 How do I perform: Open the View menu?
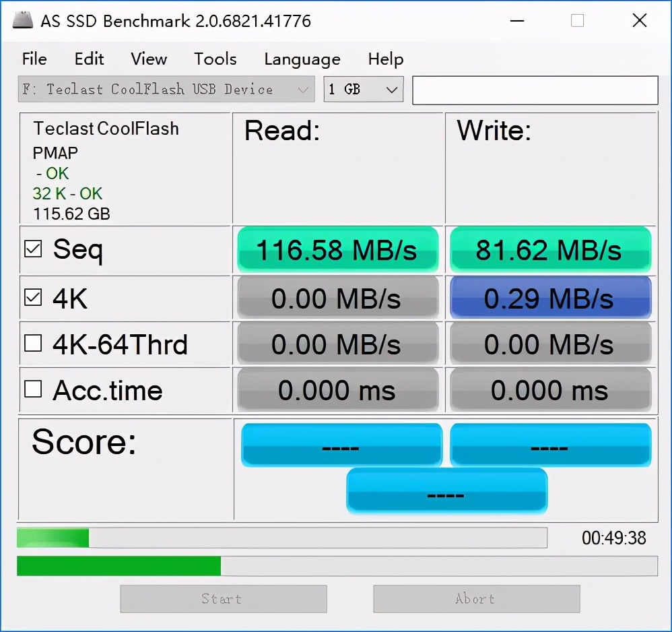[x=149, y=59]
